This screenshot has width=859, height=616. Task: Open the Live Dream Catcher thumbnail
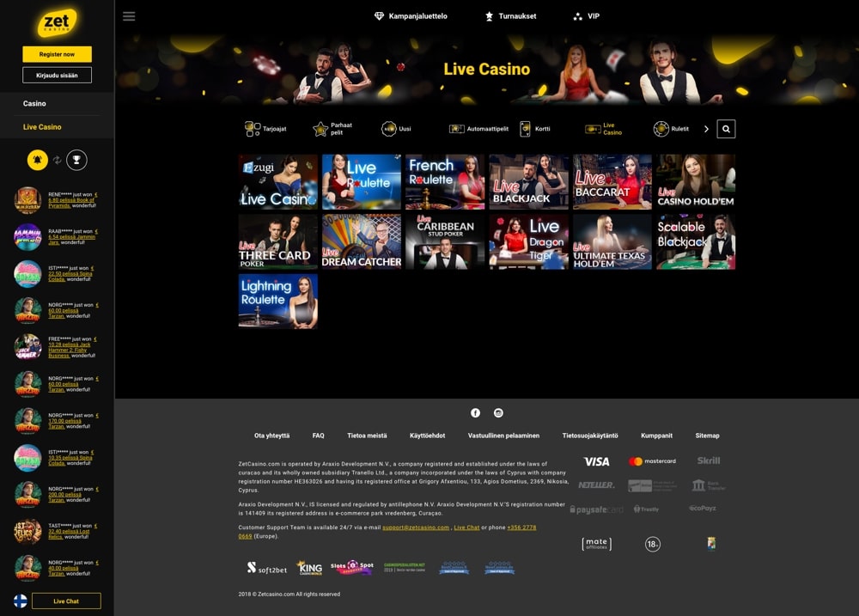tap(362, 241)
